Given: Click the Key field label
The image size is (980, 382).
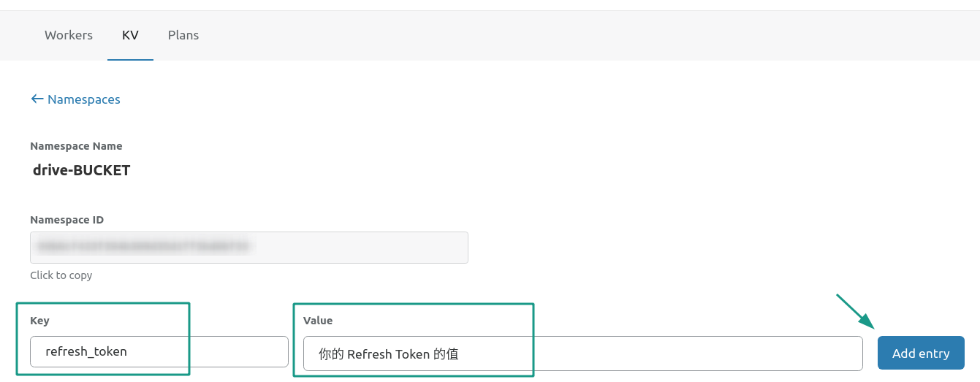Looking at the screenshot, I should [x=39, y=321].
